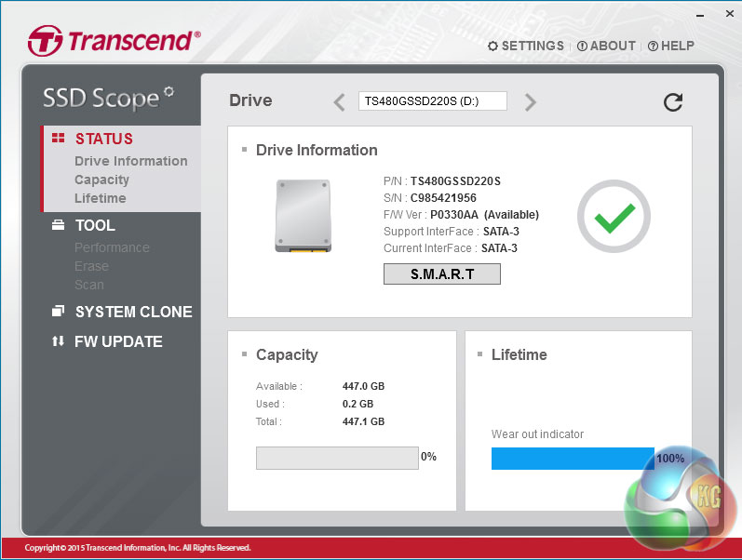Open the S.M.A.R.T details button
742x560 pixels.
click(442, 273)
